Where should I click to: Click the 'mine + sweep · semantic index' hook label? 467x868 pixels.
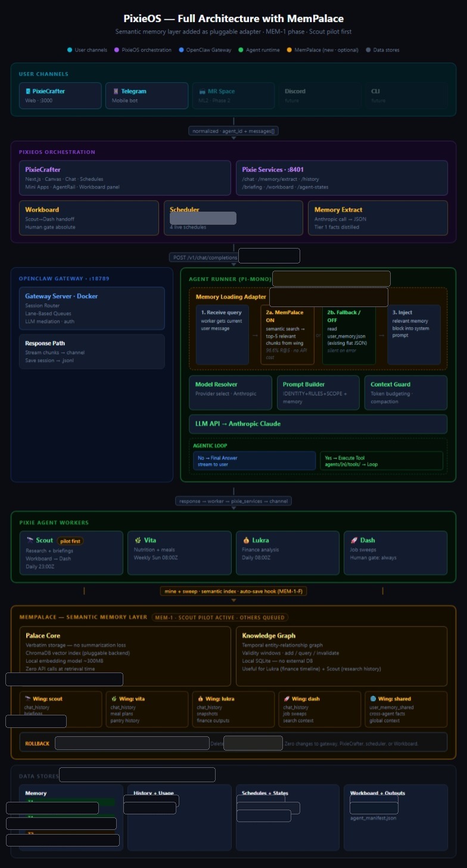tap(233, 591)
